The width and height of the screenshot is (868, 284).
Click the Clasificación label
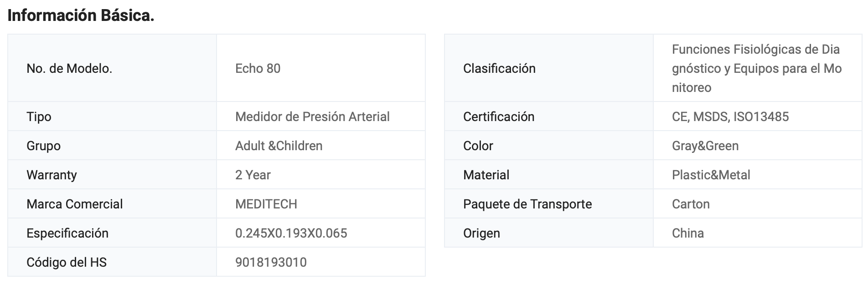point(499,68)
